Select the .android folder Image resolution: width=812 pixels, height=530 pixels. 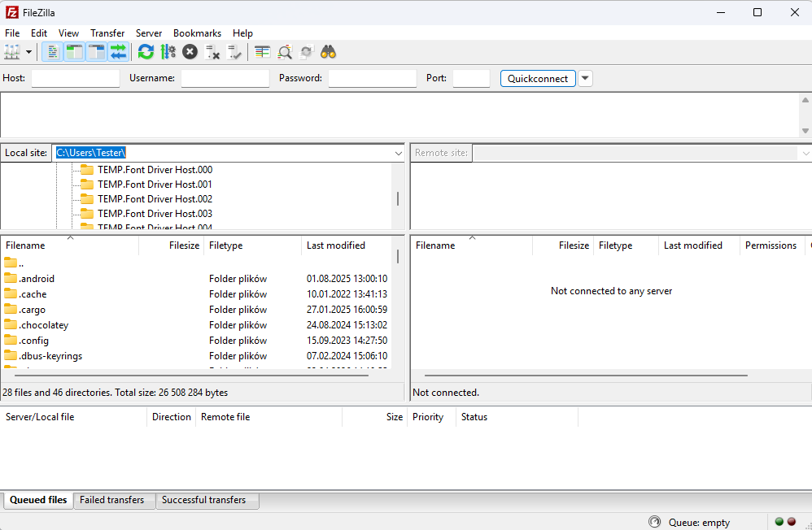[197, 279]
